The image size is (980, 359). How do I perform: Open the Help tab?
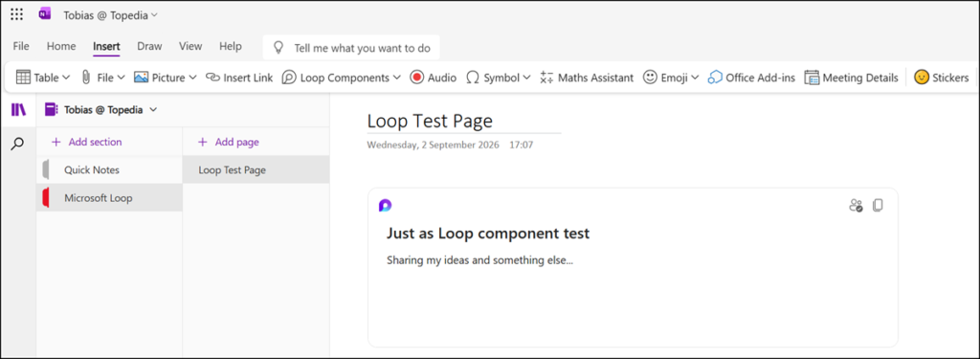click(x=230, y=46)
